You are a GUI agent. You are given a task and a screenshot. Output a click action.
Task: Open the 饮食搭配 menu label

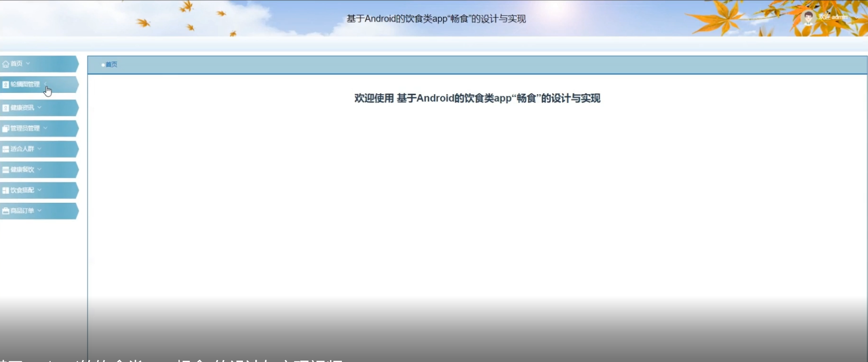[x=22, y=190]
